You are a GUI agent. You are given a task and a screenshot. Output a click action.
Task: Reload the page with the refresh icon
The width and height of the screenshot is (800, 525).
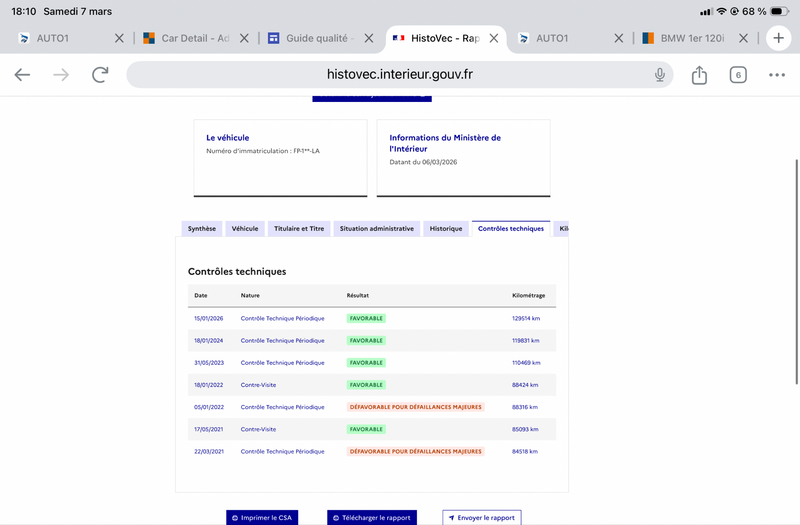[100, 75]
